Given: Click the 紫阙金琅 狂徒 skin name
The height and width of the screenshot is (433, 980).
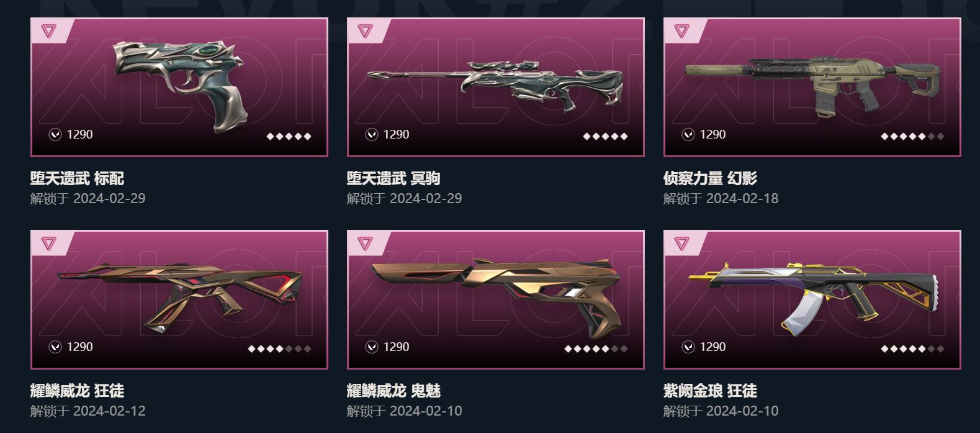Looking at the screenshot, I should (710, 391).
